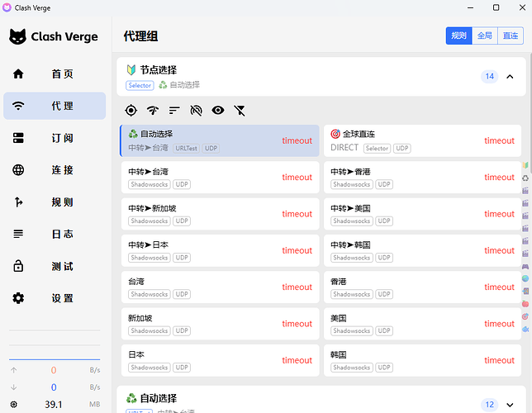Jump to group via the blue fish side icon
This screenshot has height=413, width=532.
pos(525,329)
